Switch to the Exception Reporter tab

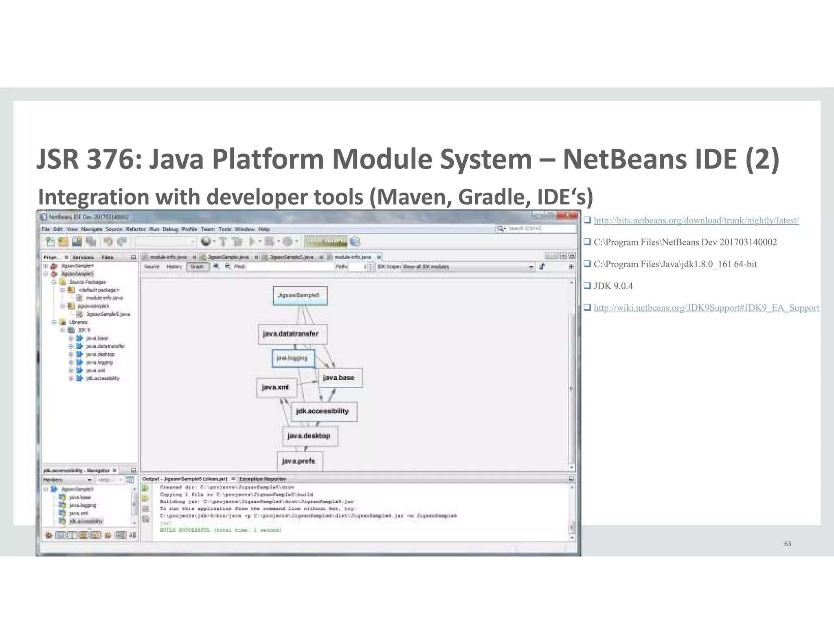[x=263, y=479]
